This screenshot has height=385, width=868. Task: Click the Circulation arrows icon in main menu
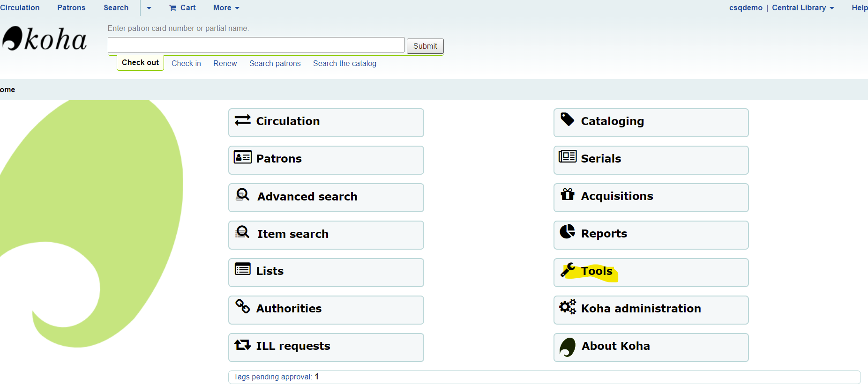click(242, 120)
